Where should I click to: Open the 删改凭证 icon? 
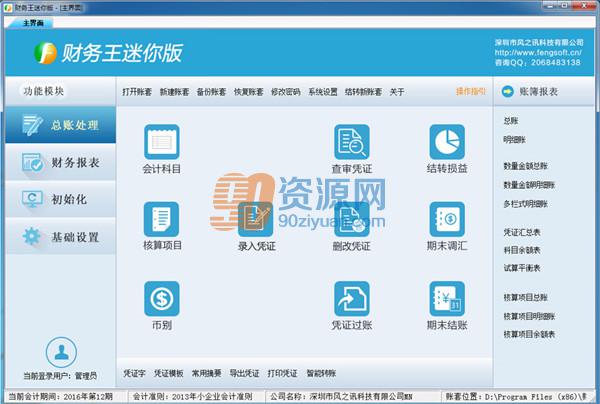coord(352,220)
